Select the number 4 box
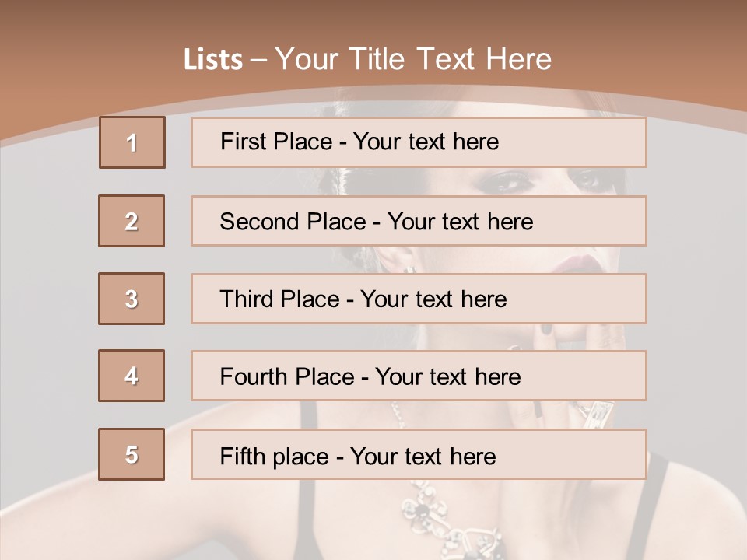The image size is (747, 560). pyautogui.click(x=132, y=376)
